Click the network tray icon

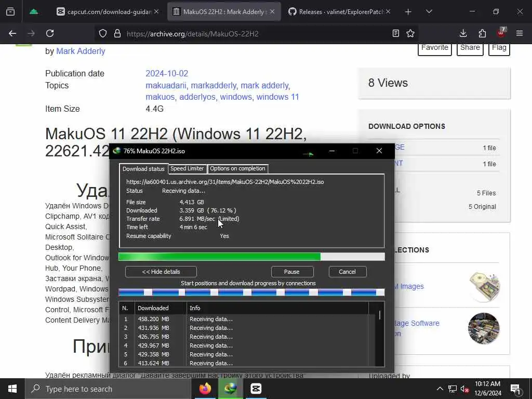pyautogui.click(x=453, y=389)
